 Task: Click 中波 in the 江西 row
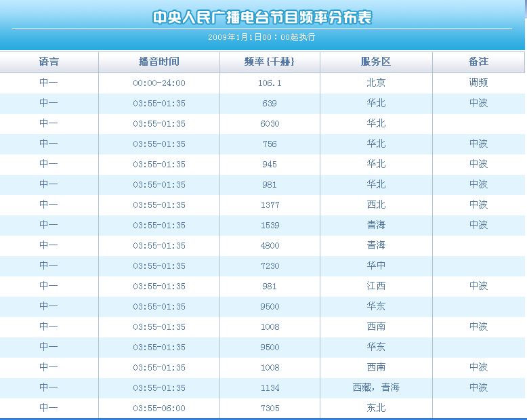click(x=478, y=286)
